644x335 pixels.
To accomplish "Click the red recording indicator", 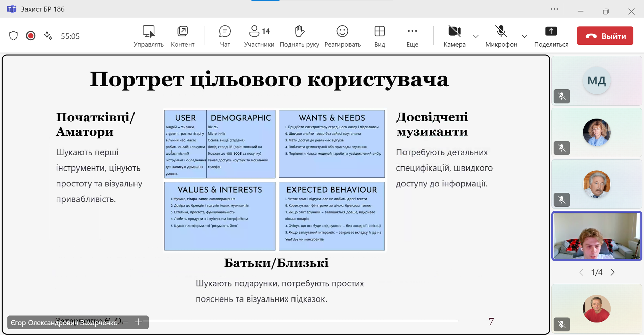I will (x=31, y=36).
